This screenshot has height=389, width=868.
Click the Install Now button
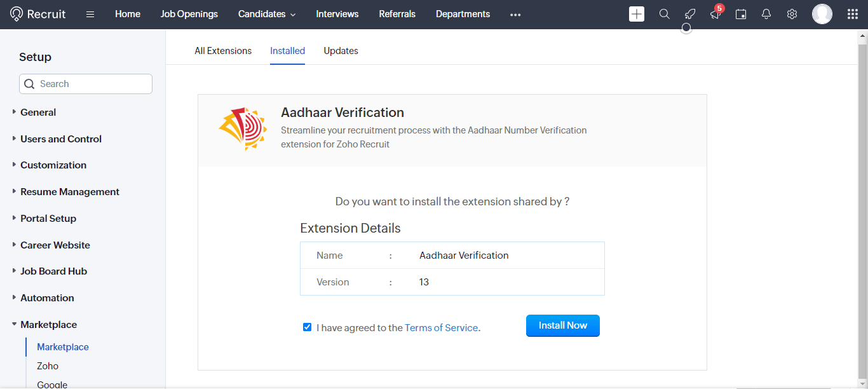click(x=563, y=325)
